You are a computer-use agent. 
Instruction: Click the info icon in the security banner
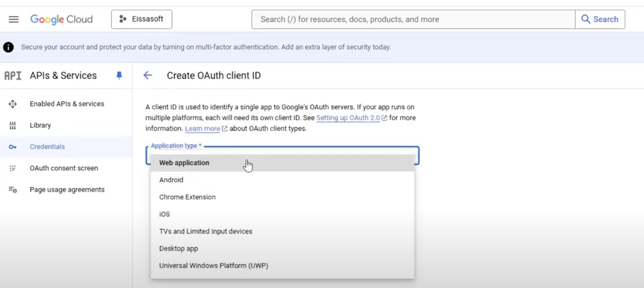[8, 48]
